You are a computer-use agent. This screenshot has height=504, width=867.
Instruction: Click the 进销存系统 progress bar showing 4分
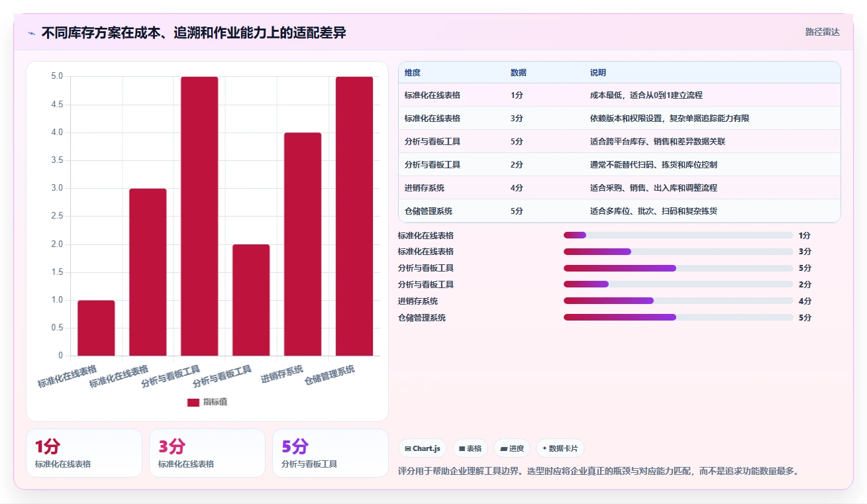tap(678, 301)
